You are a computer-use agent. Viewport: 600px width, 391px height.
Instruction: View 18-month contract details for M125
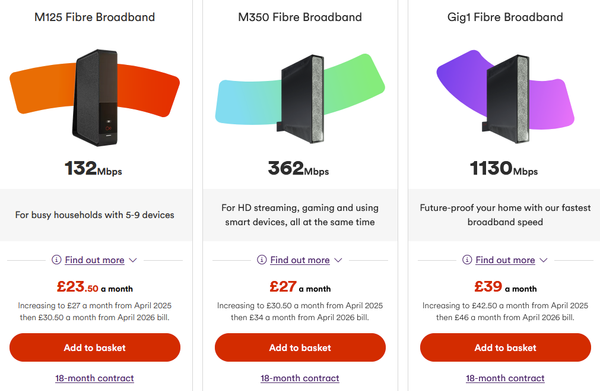coord(95,378)
